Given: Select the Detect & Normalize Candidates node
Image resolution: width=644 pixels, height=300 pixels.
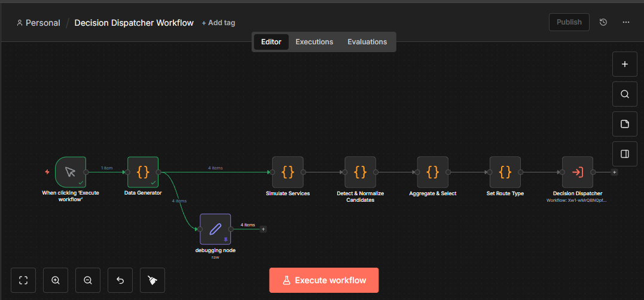Looking at the screenshot, I should [x=360, y=172].
